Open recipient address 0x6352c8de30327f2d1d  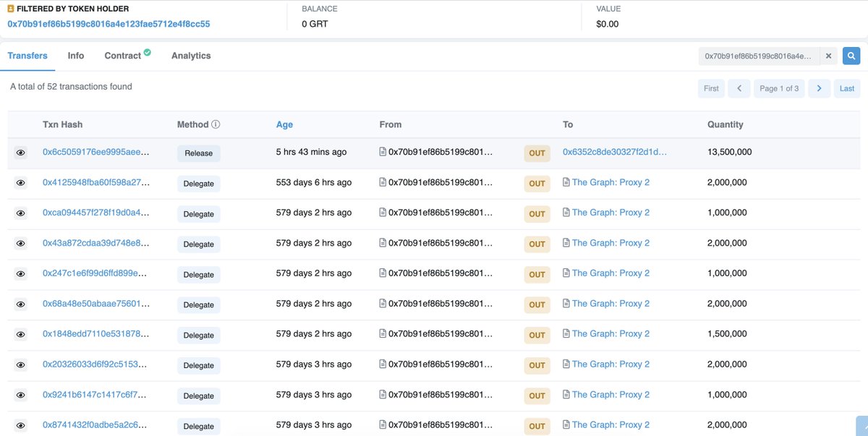point(615,153)
